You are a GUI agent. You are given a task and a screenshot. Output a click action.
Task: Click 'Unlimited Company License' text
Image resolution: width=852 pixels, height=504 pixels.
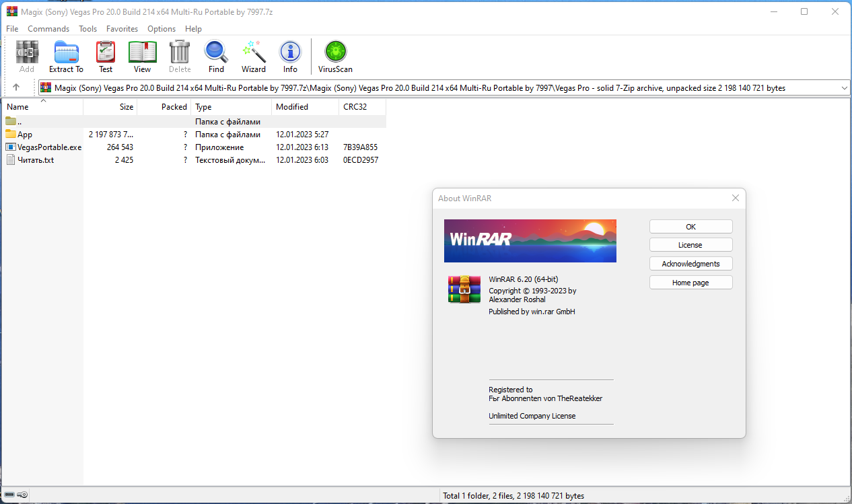pyautogui.click(x=532, y=416)
